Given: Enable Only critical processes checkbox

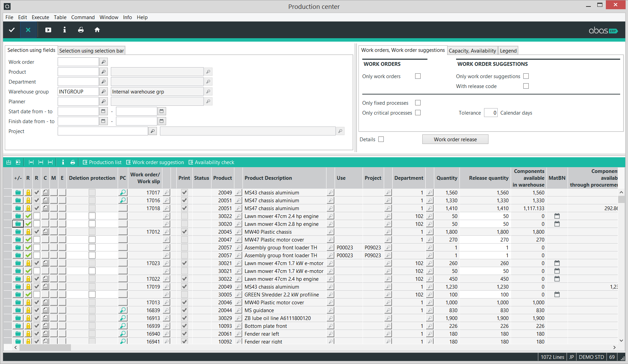Looking at the screenshot, I should (418, 113).
